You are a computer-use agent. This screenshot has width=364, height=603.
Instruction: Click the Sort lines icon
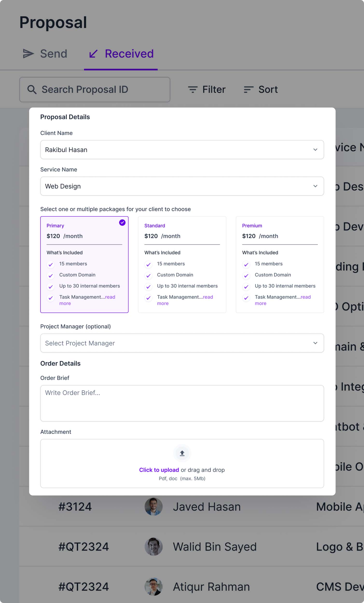pyautogui.click(x=248, y=89)
